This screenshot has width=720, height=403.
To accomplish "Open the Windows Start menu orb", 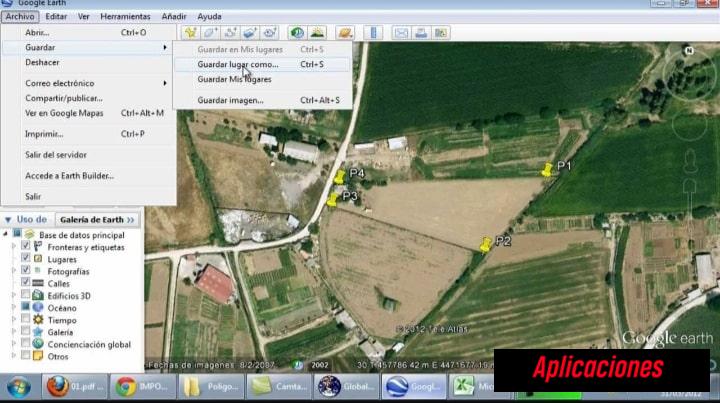I will pyautogui.click(x=19, y=387).
